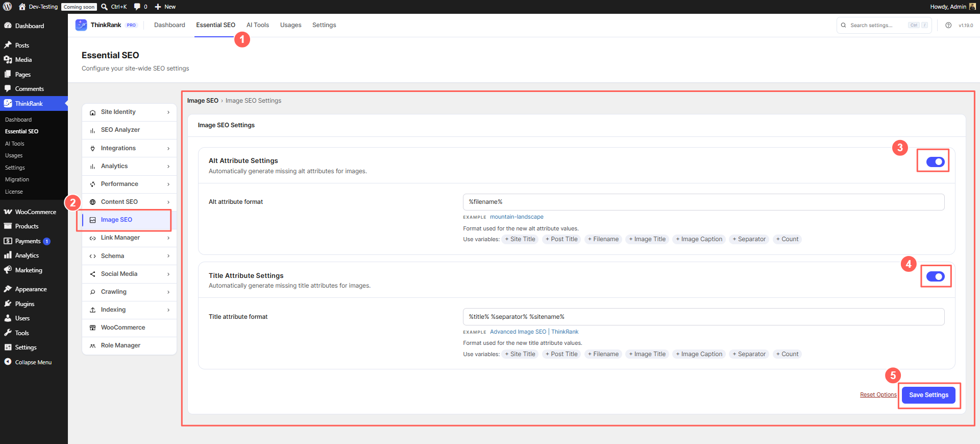
Task: Open the WooCommerce item in ThinkRank submenu
Action: 129,328
